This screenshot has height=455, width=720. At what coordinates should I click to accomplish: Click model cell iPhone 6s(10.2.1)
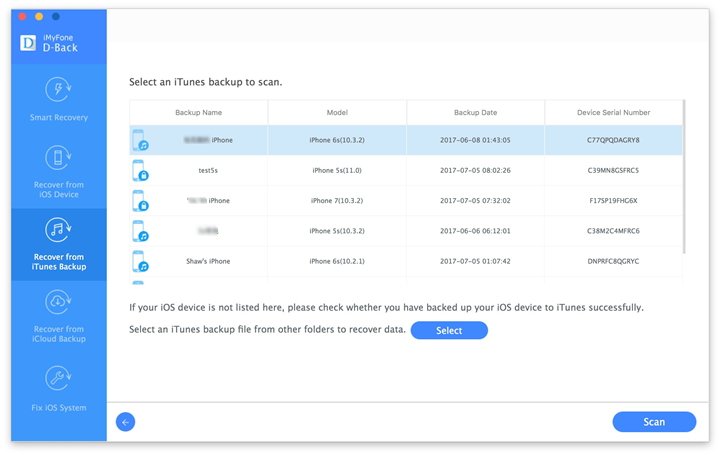(337, 261)
